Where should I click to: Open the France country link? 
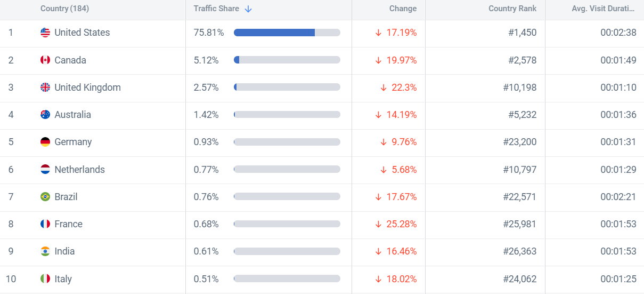(68, 224)
